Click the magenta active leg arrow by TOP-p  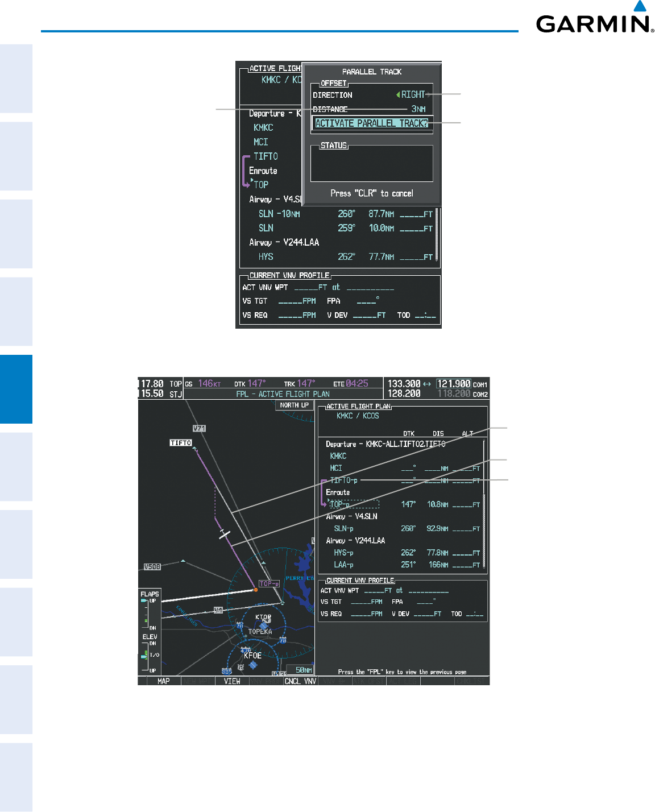point(324,492)
